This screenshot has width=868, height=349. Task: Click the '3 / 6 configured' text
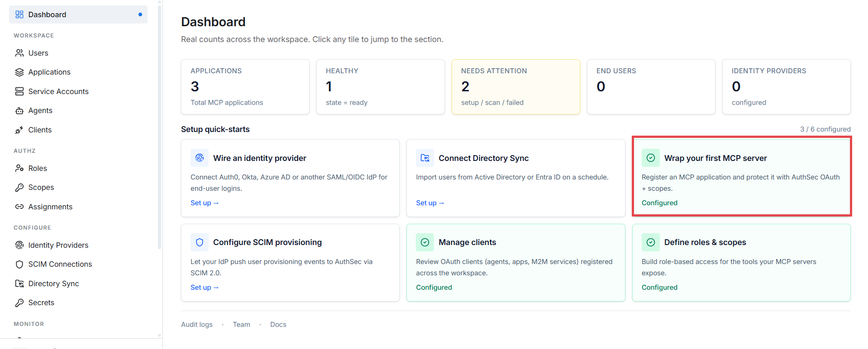(825, 129)
